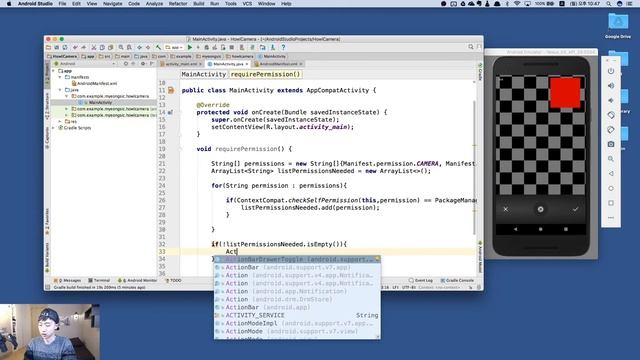Screen dimensions: 640x360
Task: Click the editor vertical scrollbar
Action: pos(474,167)
